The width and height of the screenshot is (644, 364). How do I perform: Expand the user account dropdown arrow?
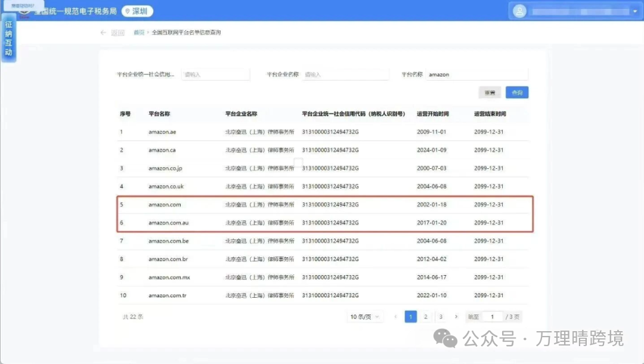pos(635,11)
